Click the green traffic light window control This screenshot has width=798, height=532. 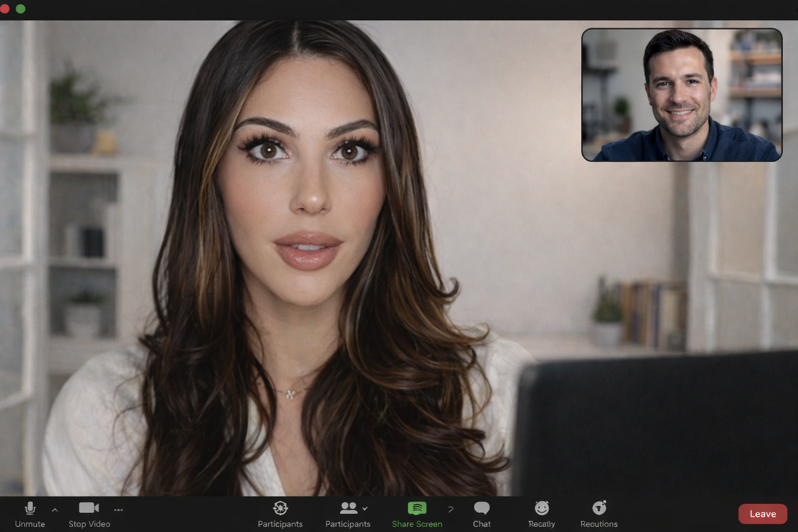point(21,8)
